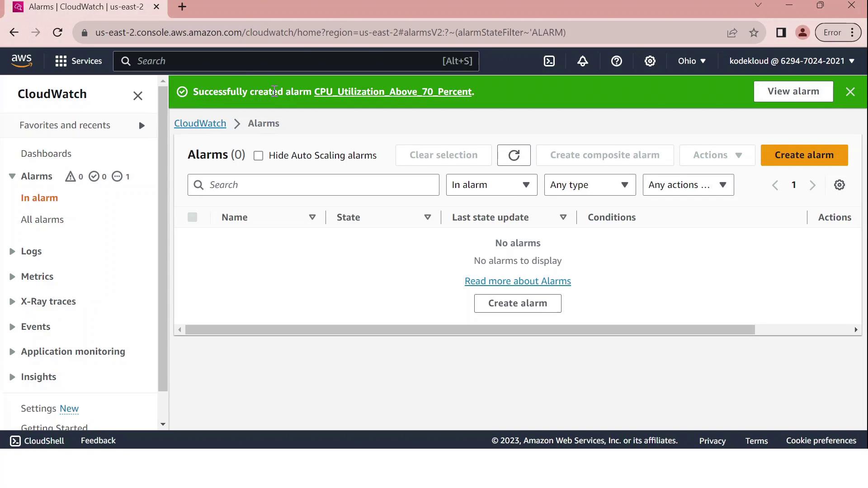
Task: Toggle the select-all alarms checkbox
Action: 192,217
